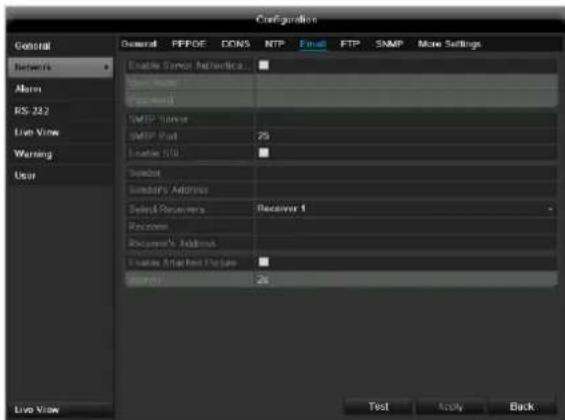Click the Password input field

click(x=405, y=99)
